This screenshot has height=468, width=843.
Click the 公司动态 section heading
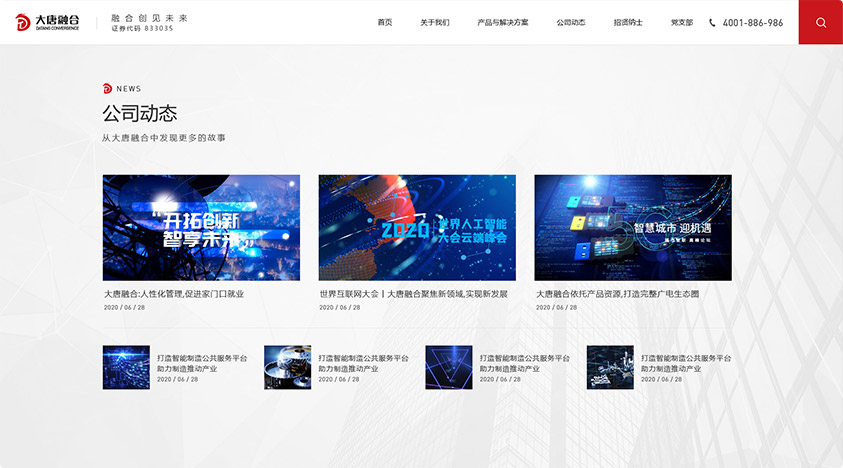(140, 113)
